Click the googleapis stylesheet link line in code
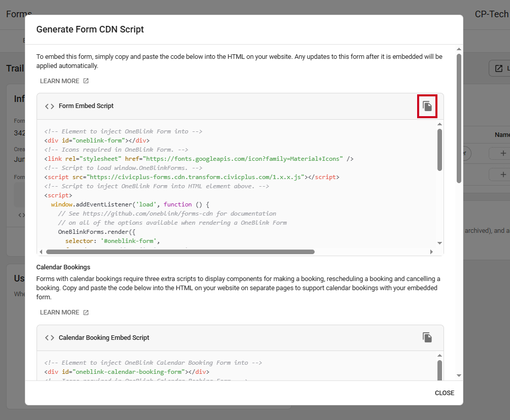The image size is (510, 420). tap(199, 159)
